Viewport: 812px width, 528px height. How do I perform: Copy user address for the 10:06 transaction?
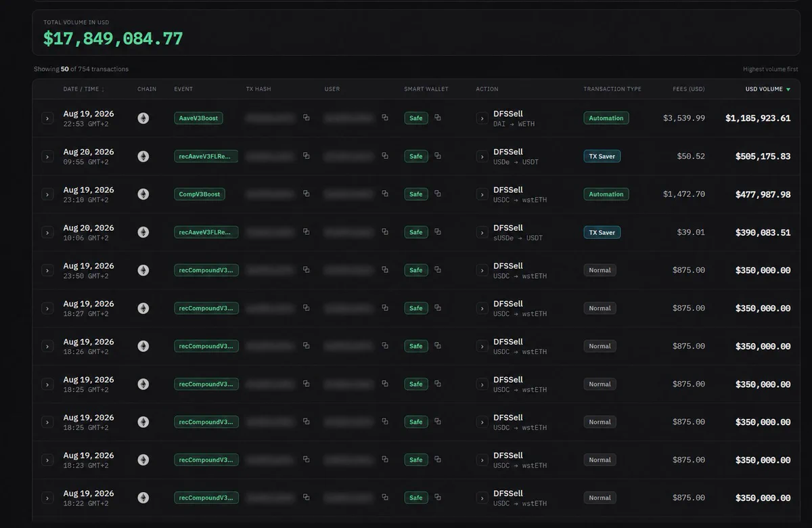click(385, 232)
